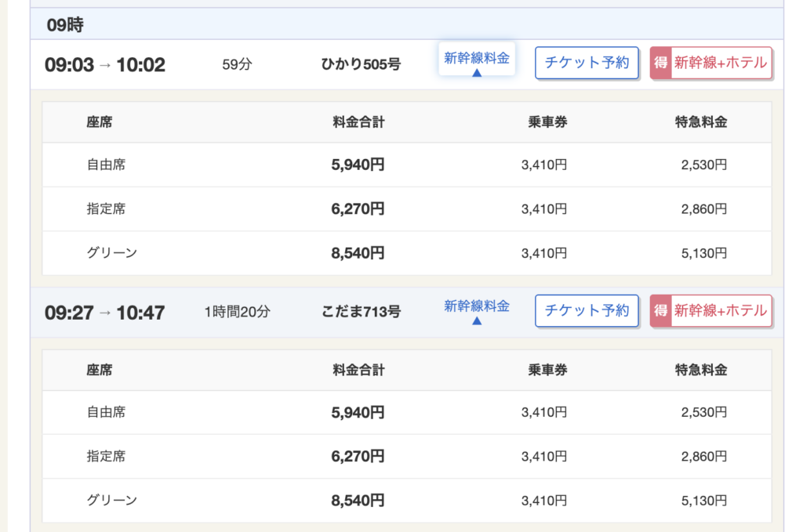Click train name ひかり505号
The image size is (803, 532).
point(361,64)
